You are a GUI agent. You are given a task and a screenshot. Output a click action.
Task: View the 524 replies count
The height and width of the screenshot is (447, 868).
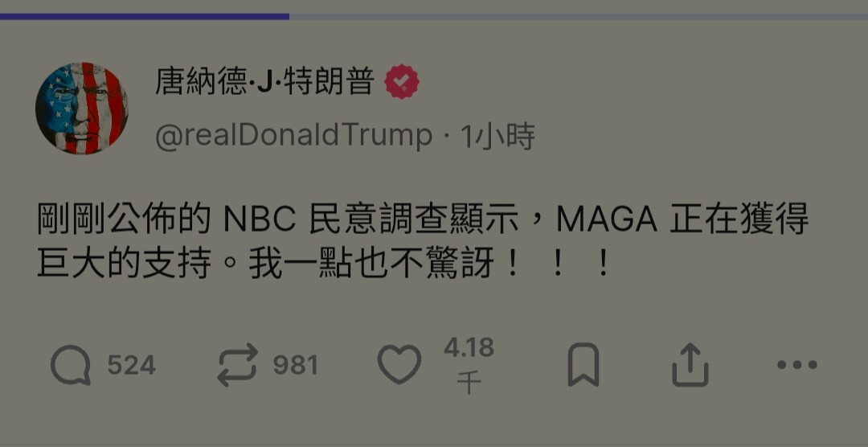click(131, 365)
